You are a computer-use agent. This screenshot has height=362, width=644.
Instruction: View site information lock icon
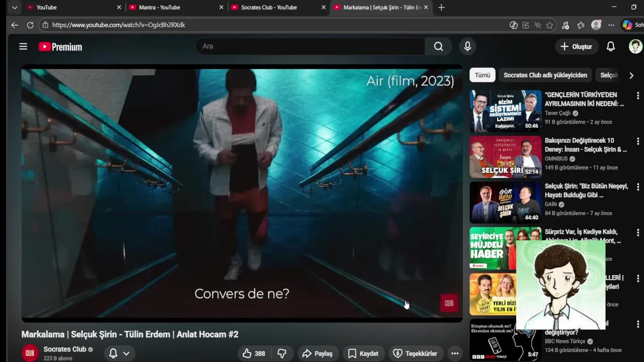pyautogui.click(x=45, y=25)
